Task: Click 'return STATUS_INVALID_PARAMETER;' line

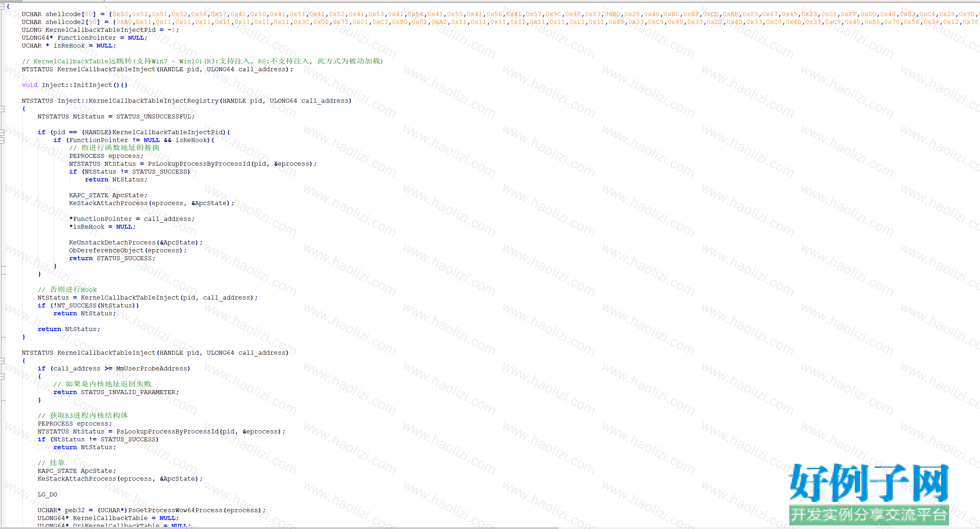Action: [116, 392]
